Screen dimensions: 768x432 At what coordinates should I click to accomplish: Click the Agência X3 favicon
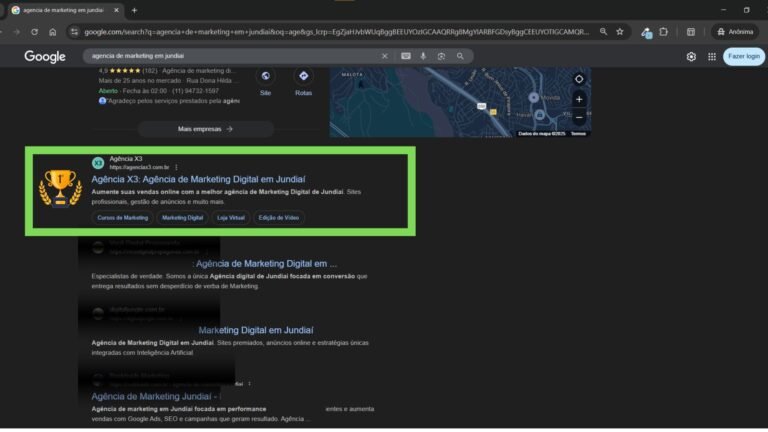click(x=98, y=163)
